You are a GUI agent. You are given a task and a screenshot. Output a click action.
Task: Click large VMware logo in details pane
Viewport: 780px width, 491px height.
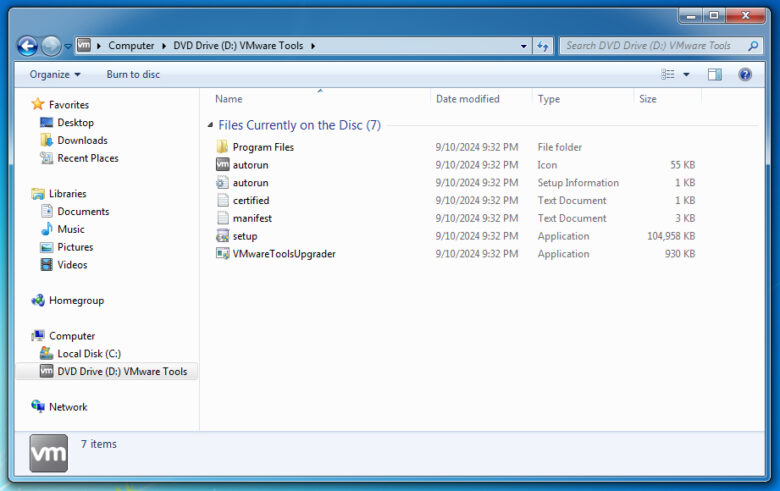(49, 453)
